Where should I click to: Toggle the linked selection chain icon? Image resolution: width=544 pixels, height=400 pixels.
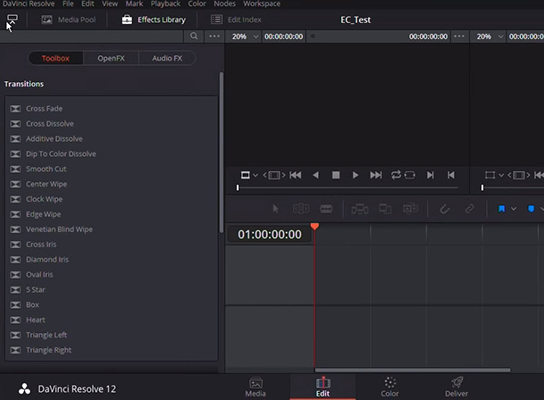pyautogui.click(x=469, y=208)
